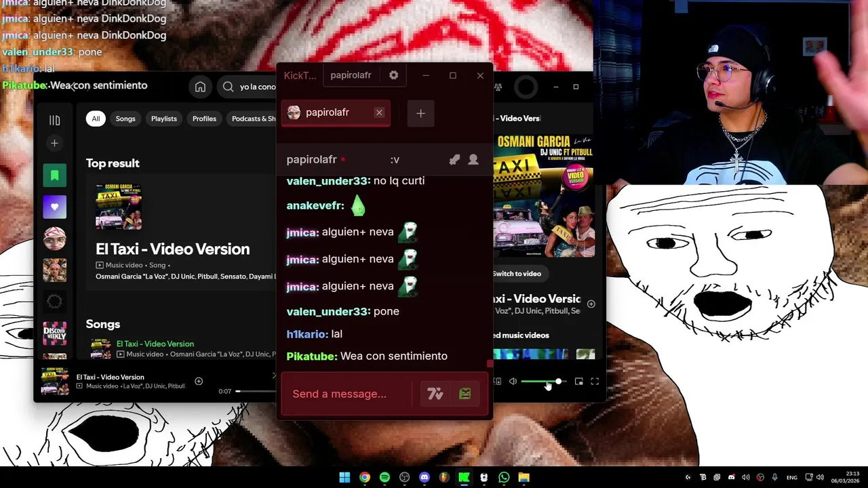Screen dimensions: 868x488
Task: Open El Taxi album cover in right panel
Action: click(544, 195)
